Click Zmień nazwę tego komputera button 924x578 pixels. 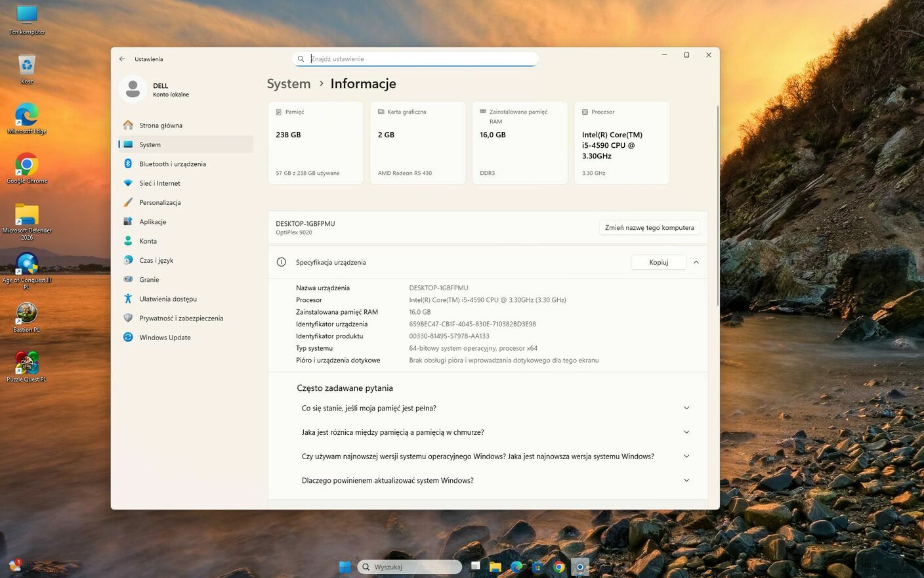point(649,228)
